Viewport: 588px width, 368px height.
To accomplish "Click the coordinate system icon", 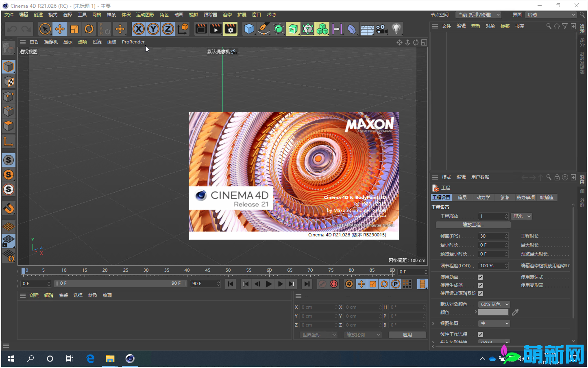I will point(183,29).
